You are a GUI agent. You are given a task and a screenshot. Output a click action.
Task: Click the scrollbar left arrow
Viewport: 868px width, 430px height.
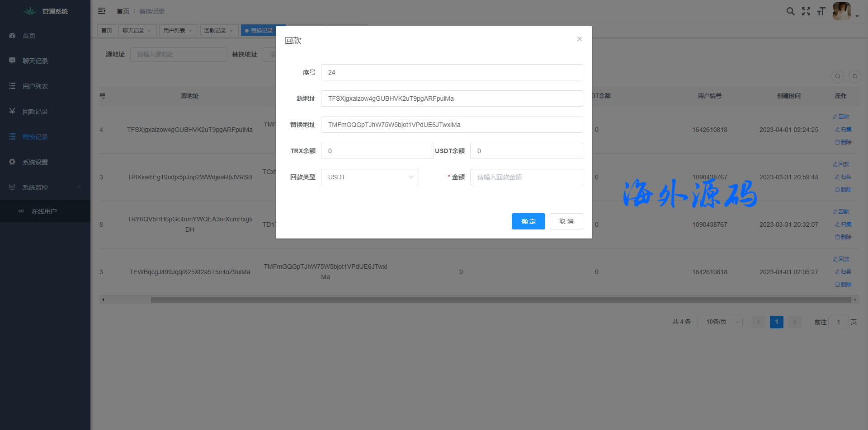[x=103, y=299]
